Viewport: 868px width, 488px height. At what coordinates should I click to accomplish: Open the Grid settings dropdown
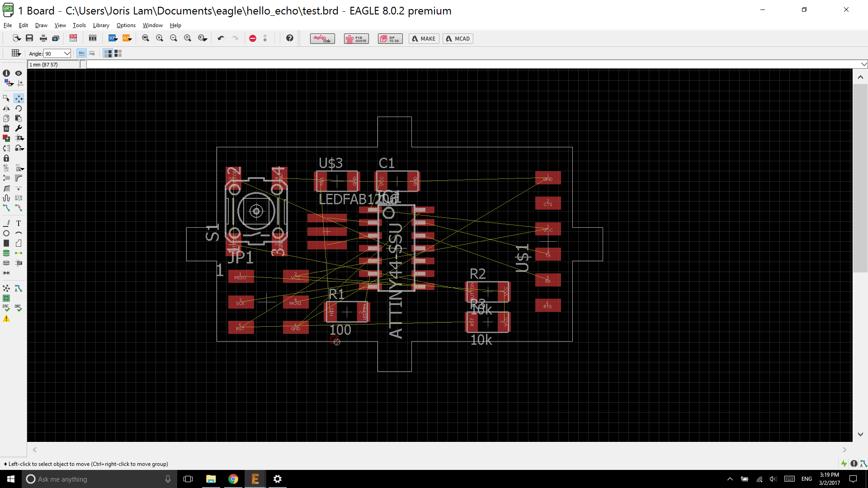point(16,53)
